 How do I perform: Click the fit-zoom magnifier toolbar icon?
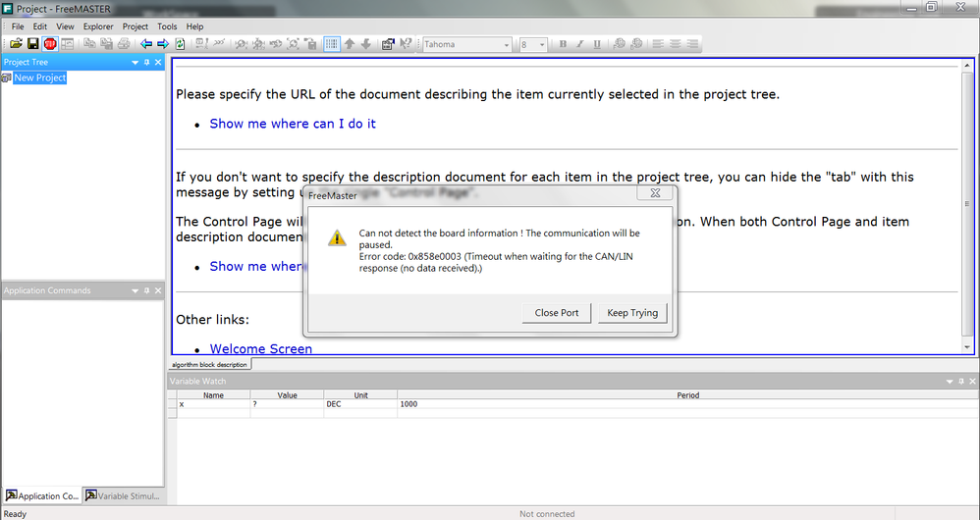tap(293, 44)
